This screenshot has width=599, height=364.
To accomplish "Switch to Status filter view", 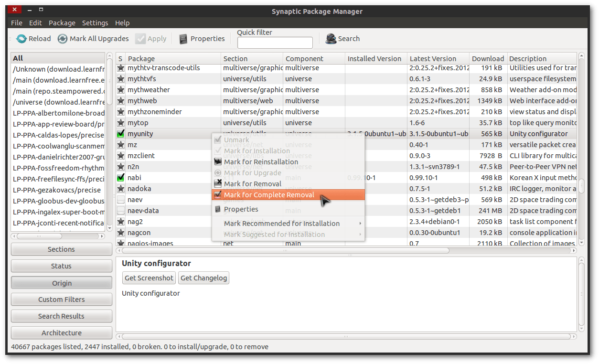I will (61, 266).
